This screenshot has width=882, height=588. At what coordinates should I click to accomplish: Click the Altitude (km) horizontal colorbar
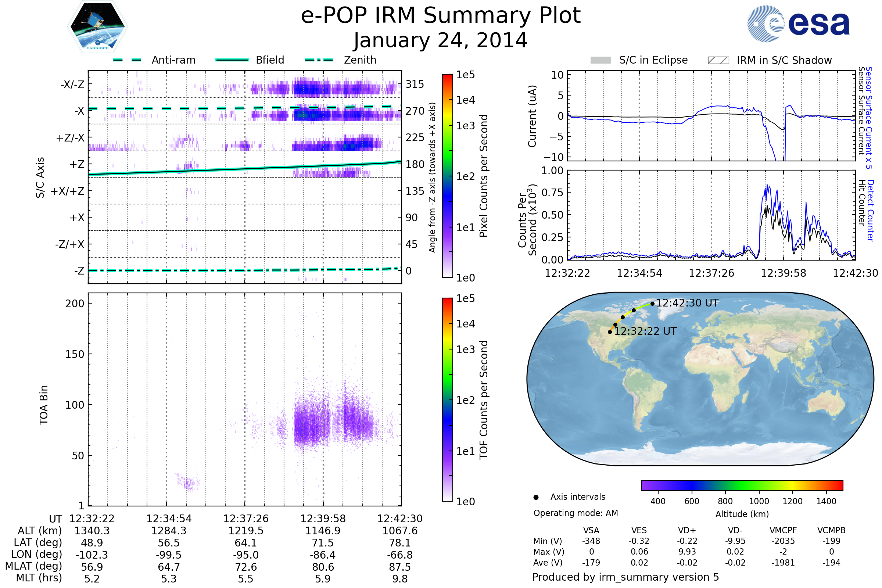pyautogui.click(x=742, y=485)
